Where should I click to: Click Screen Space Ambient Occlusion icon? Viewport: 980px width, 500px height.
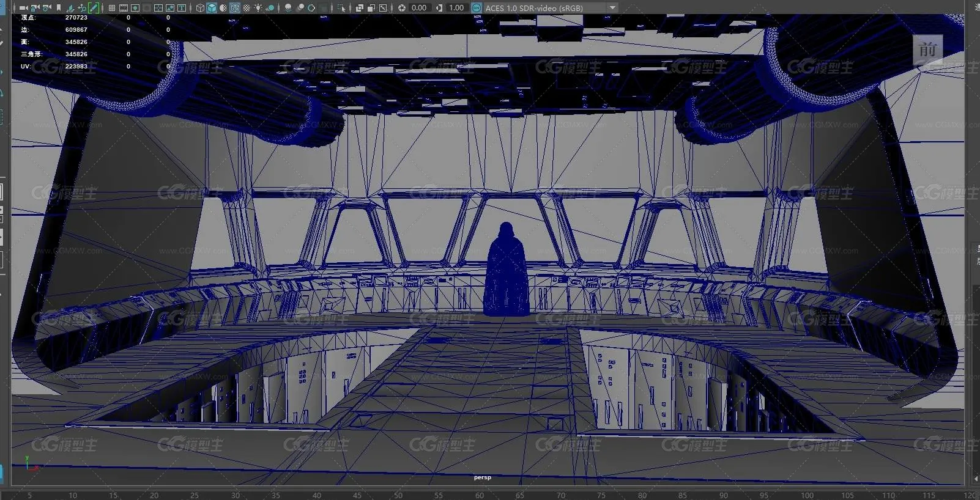pos(288,8)
